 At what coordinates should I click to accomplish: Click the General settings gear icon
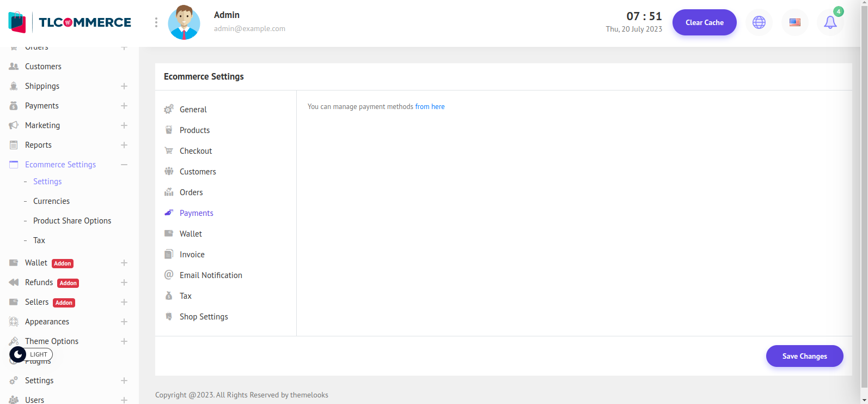point(169,110)
